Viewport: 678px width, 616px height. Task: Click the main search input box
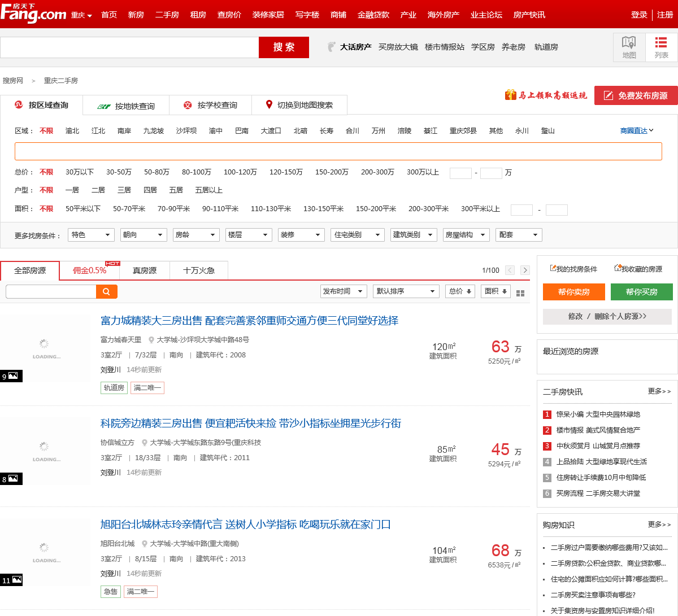[129, 47]
